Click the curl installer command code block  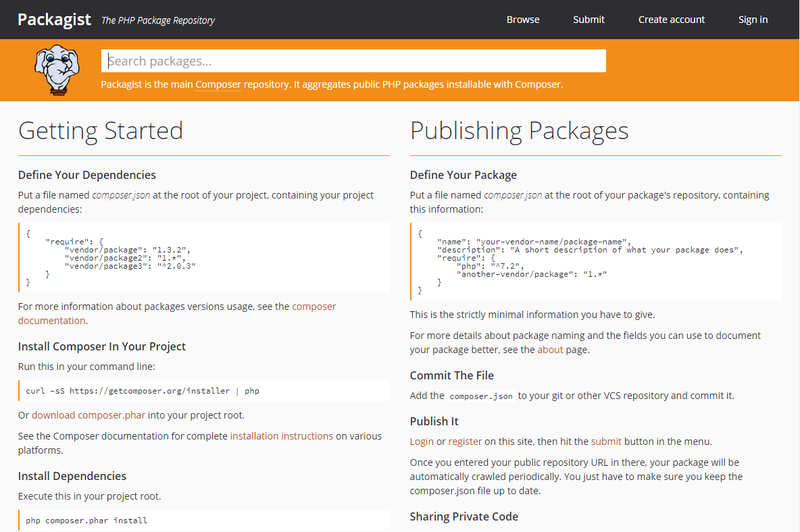[204, 391]
